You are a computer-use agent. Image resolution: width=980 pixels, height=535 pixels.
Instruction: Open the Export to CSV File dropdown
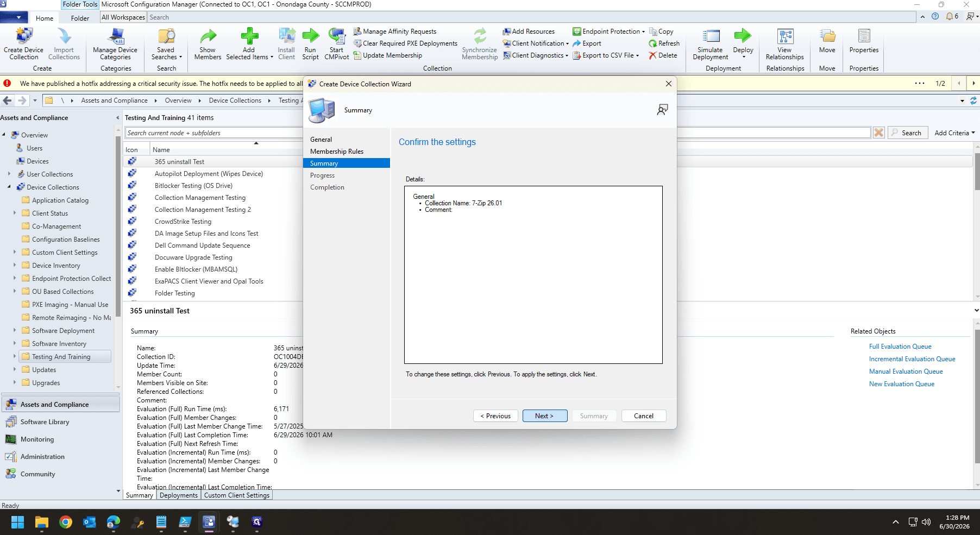[x=606, y=55]
